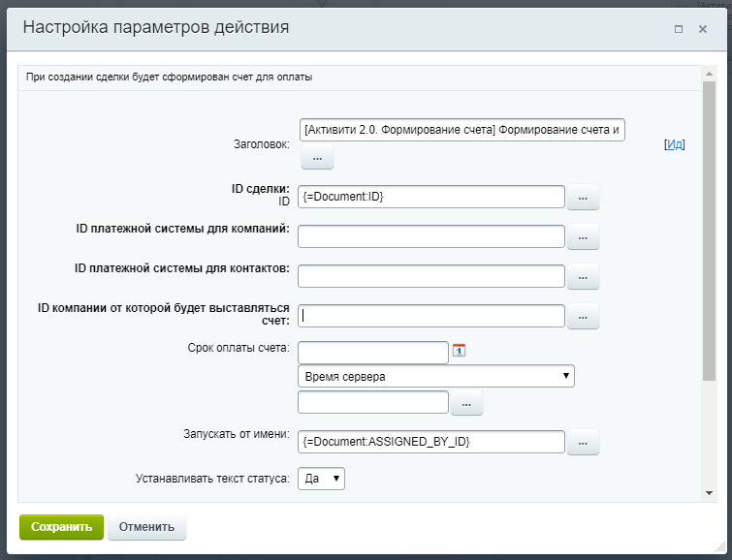The width and height of the screenshot is (732, 560).
Task: Focus the Заголовок text field
Action: (x=462, y=130)
